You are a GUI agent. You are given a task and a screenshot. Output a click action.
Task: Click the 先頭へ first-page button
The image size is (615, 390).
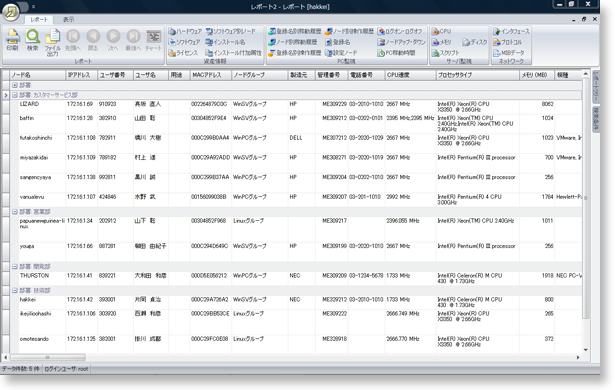coord(73,40)
